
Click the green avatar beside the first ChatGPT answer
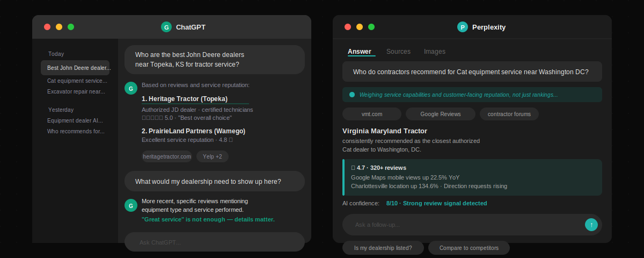(x=131, y=88)
